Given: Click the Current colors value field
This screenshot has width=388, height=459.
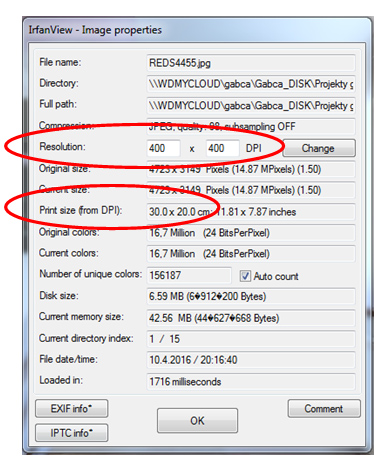Looking at the screenshot, I should click(x=251, y=254).
